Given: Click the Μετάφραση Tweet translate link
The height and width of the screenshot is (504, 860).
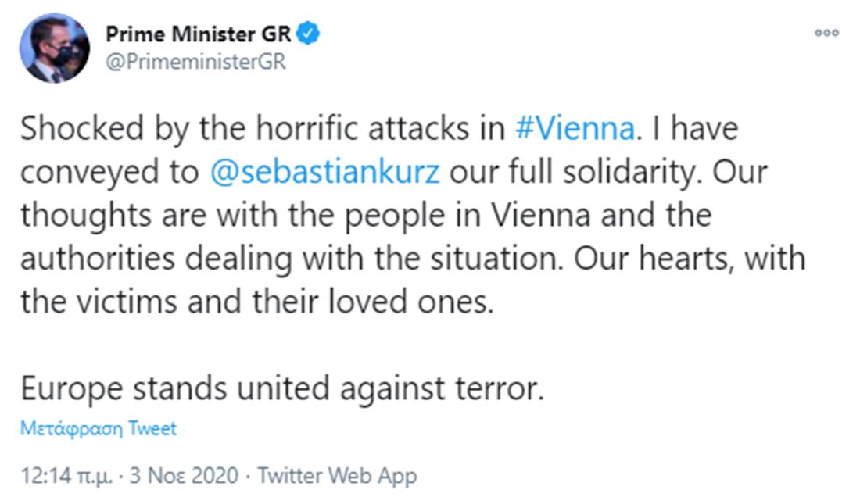Looking at the screenshot, I should [99, 428].
